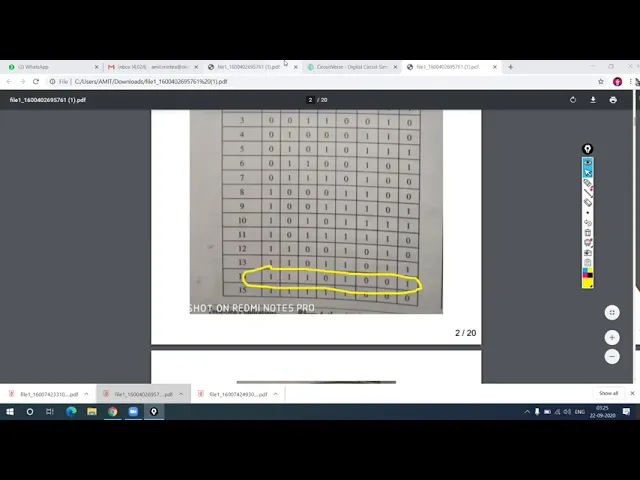Click the paint bucket icon below the trash icon
640x480 pixels.
[587, 243]
